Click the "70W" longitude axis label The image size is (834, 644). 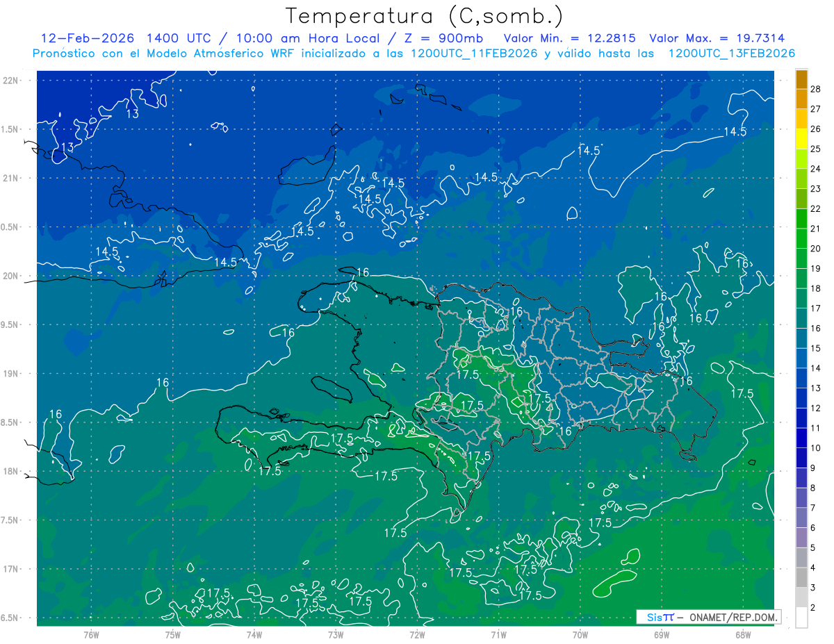click(x=580, y=635)
